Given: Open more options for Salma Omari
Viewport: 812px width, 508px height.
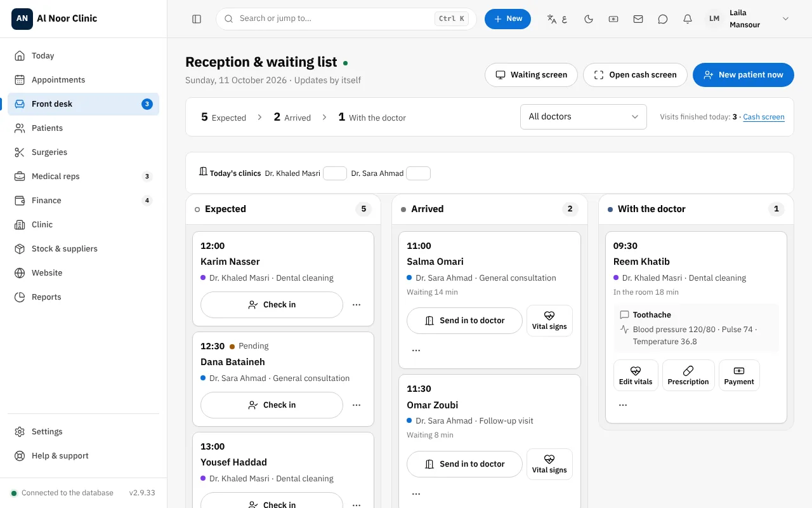Looking at the screenshot, I should pyautogui.click(x=416, y=351).
